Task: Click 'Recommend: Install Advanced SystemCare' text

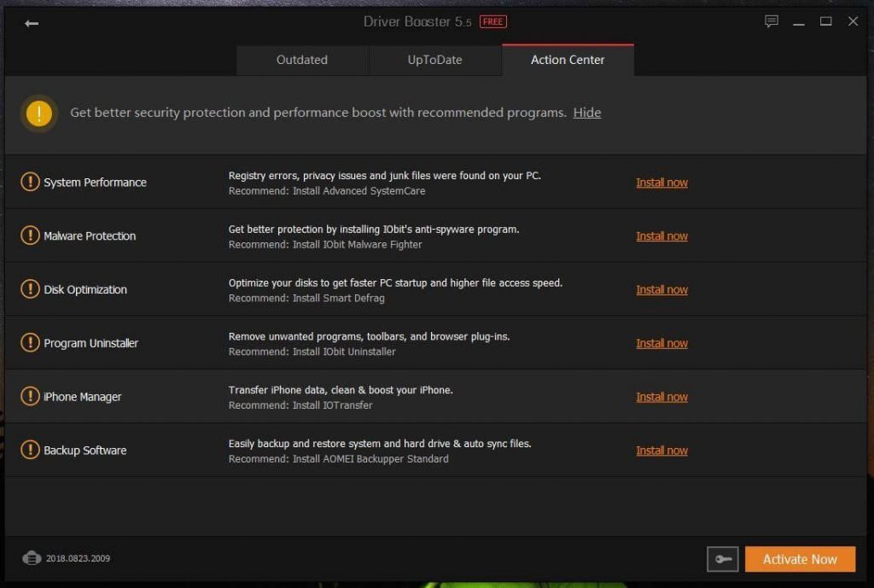Action: [327, 191]
